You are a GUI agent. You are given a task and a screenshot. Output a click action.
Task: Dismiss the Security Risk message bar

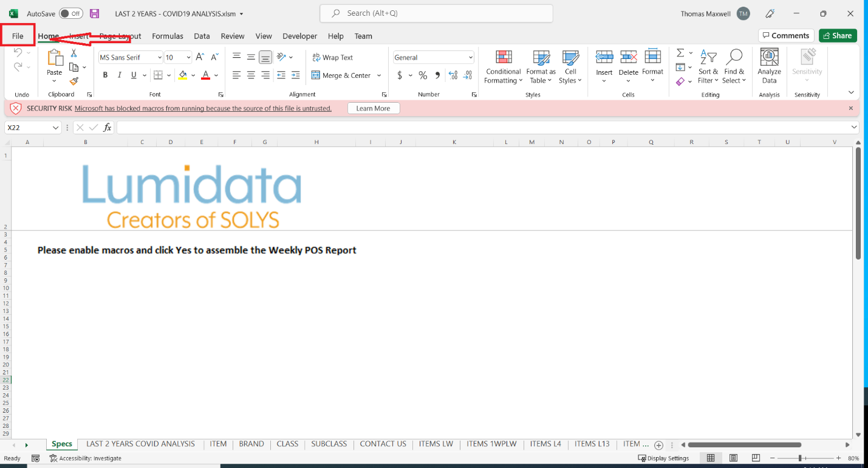pos(851,108)
